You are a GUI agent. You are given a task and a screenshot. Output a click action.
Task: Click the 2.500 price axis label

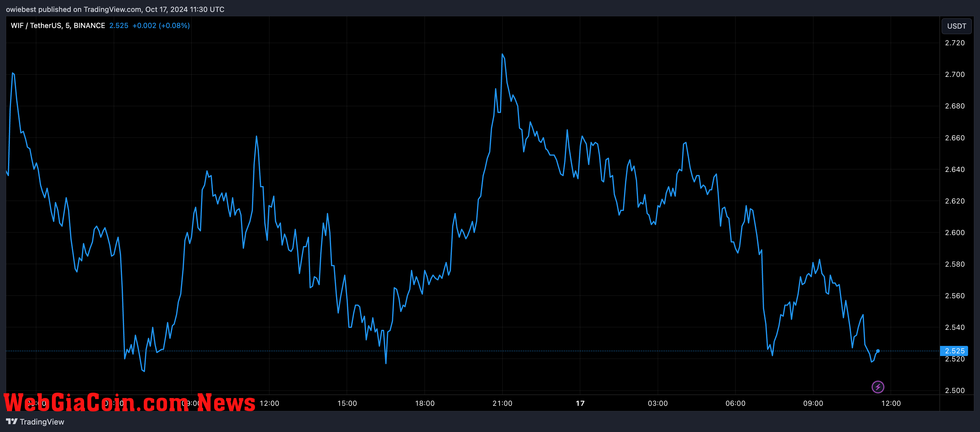coord(955,391)
